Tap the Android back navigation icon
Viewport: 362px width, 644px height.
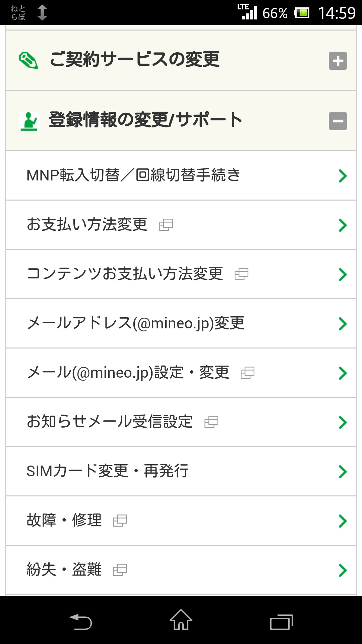pos(80,622)
